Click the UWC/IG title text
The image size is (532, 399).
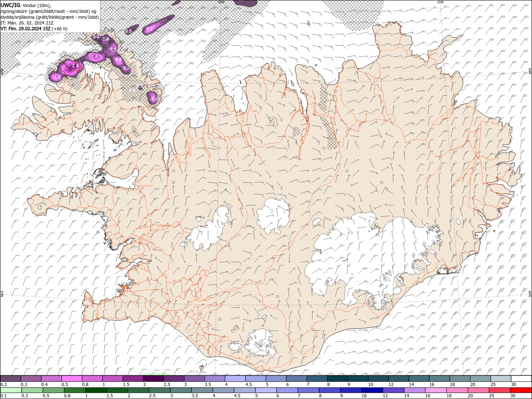[x=10, y=5]
